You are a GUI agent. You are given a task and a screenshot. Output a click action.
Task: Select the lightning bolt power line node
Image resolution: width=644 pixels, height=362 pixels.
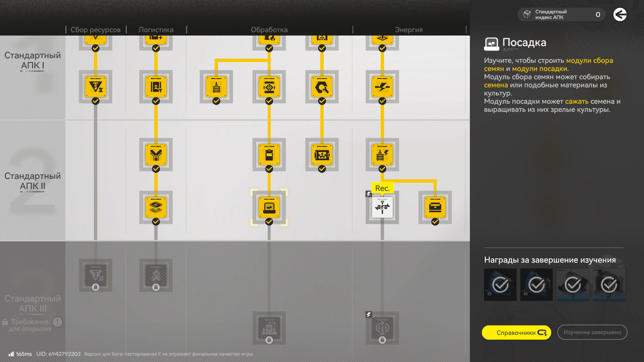point(382,87)
